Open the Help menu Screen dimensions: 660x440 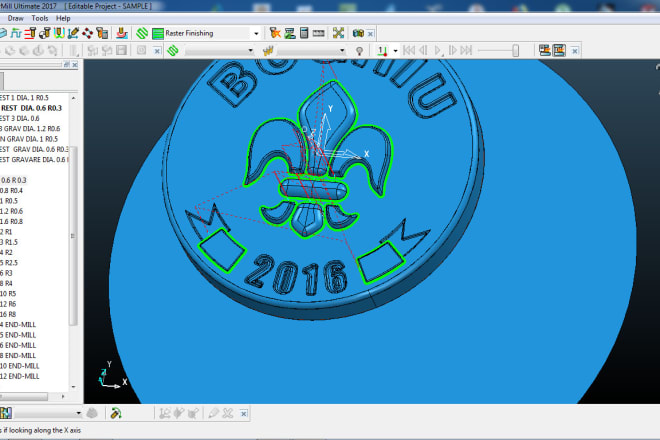(63, 19)
